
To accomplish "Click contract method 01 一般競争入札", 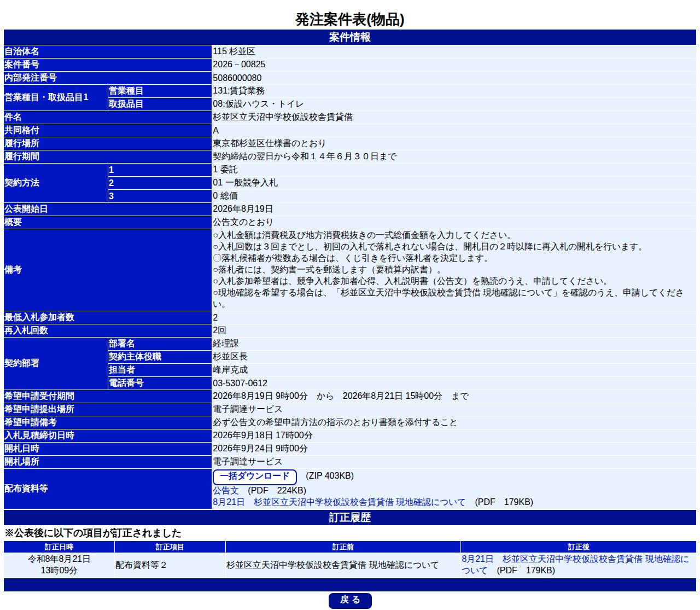I will tap(245, 183).
